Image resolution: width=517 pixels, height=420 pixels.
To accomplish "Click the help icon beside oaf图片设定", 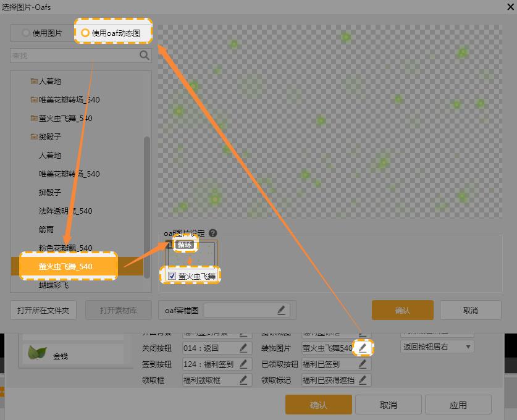I will [x=213, y=233].
